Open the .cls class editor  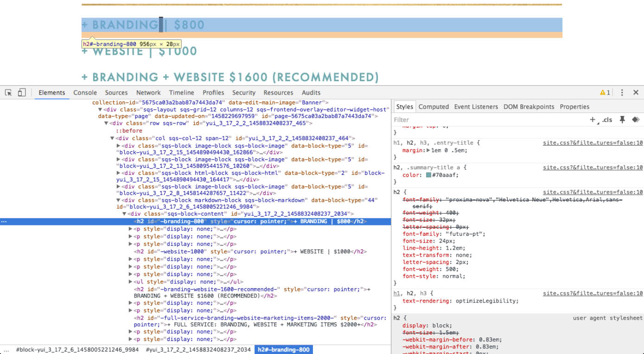coord(607,120)
